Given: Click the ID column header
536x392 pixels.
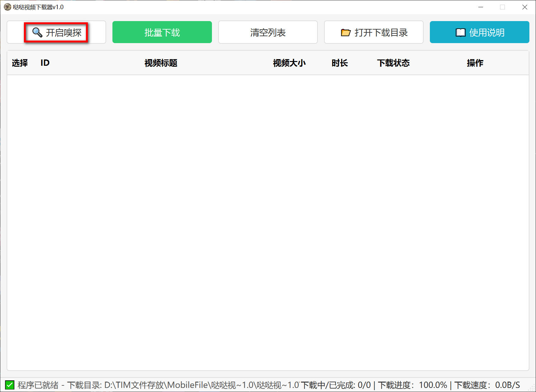Looking at the screenshot, I should tap(45, 63).
